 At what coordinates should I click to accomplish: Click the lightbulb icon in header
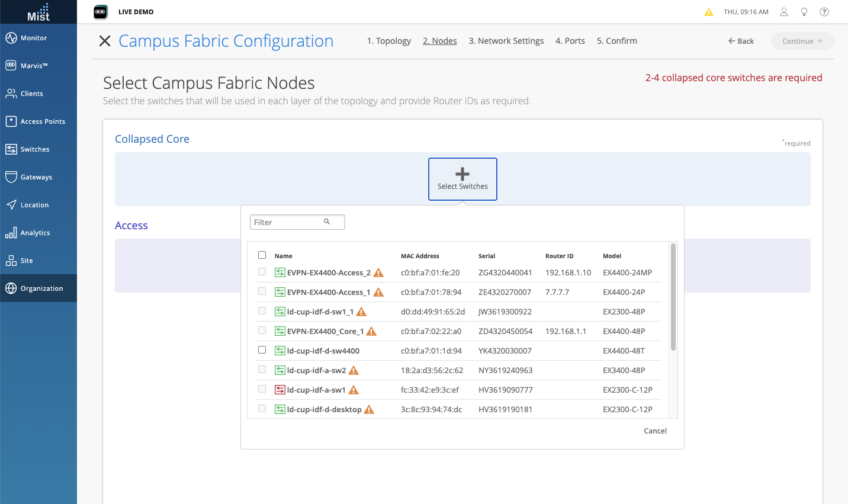804,12
